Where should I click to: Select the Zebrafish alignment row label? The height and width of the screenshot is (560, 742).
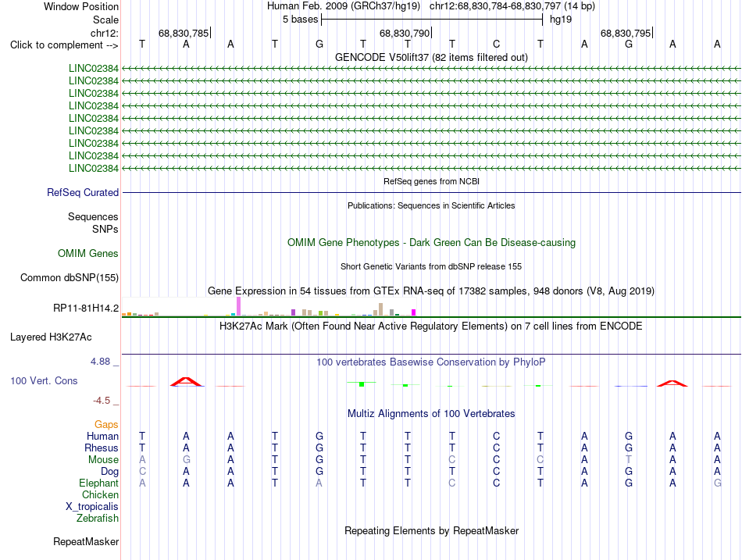click(97, 519)
